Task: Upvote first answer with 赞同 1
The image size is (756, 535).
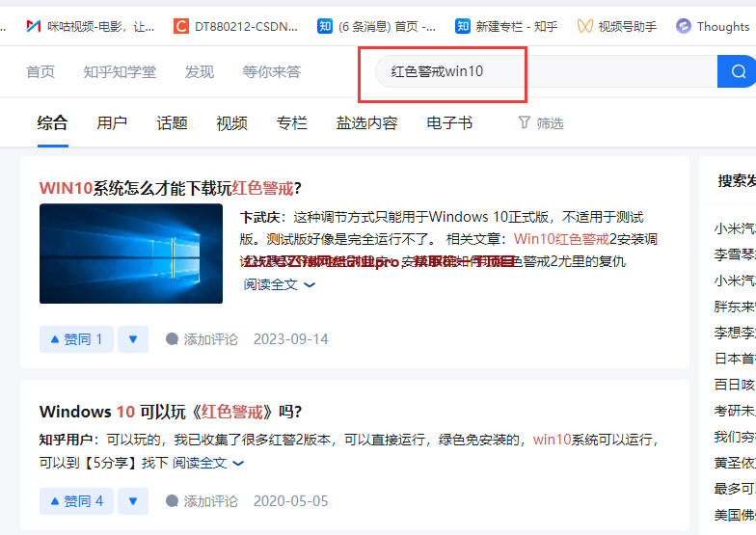Action: tap(76, 339)
